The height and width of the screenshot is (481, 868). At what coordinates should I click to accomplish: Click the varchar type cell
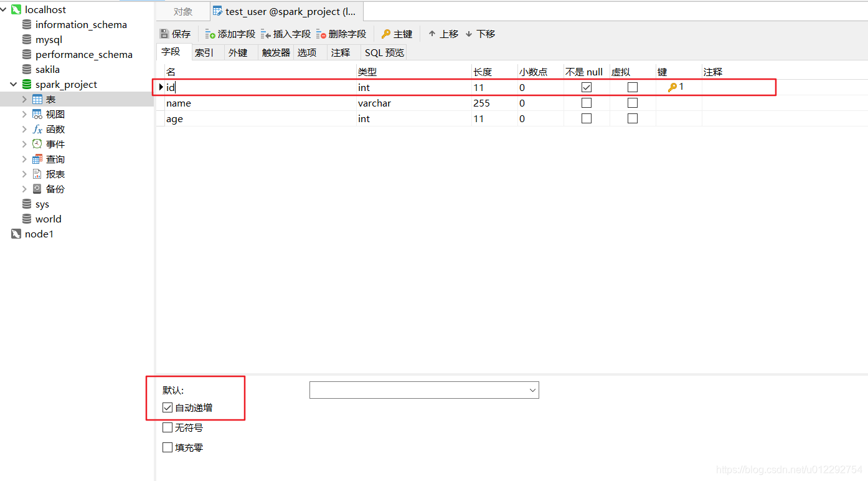(x=413, y=103)
